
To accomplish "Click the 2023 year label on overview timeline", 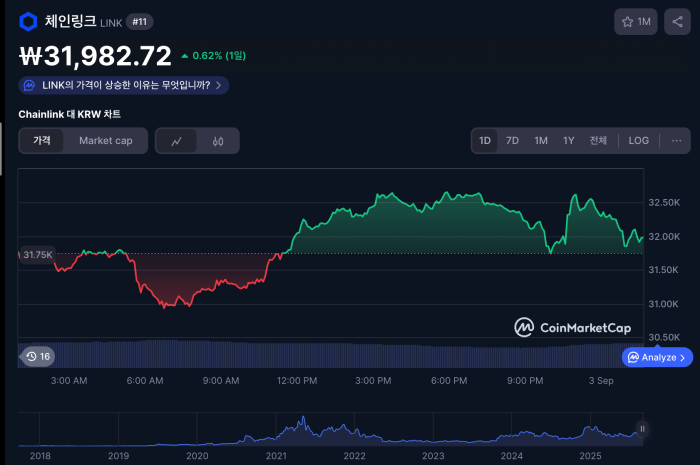I will click(433, 456).
